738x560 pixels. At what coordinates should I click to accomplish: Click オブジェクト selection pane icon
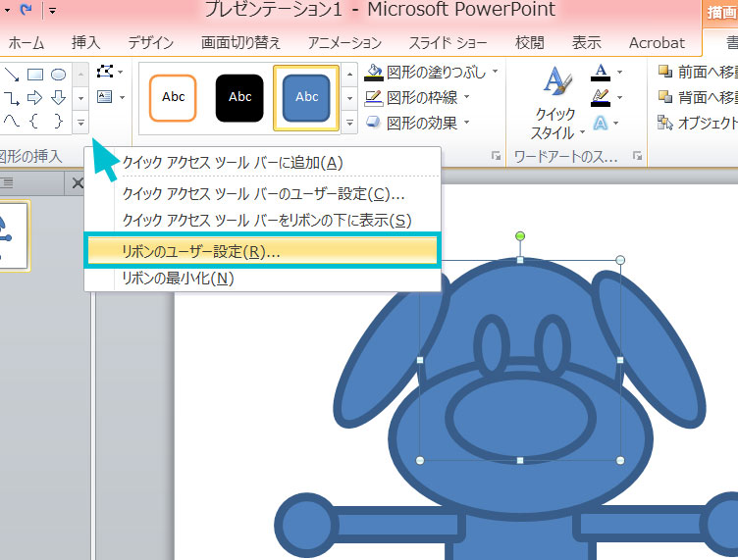click(x=665, y=123)
